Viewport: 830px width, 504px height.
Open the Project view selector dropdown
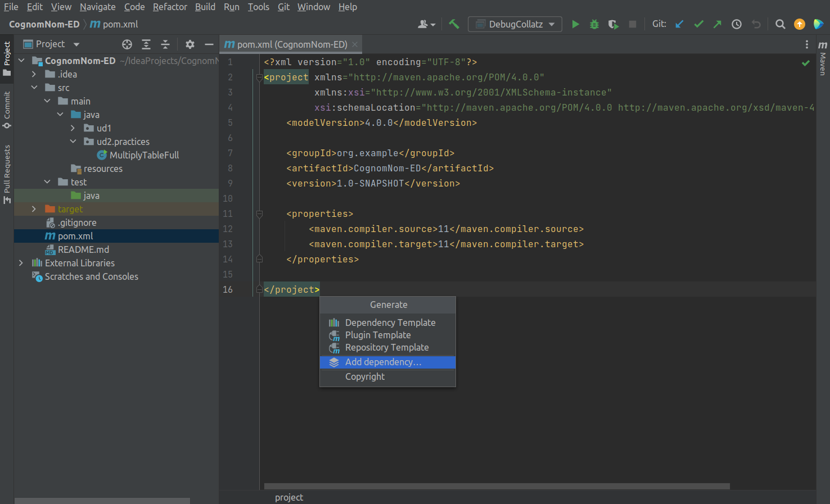51,44
